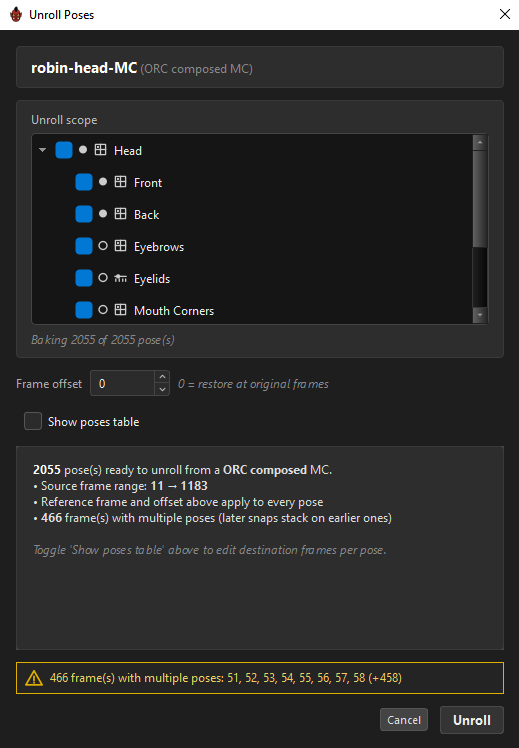Click the hollow circle beside Eyebrows
Image resolution: width=519 pixels, height=748 pixels.
coord(103,246)
